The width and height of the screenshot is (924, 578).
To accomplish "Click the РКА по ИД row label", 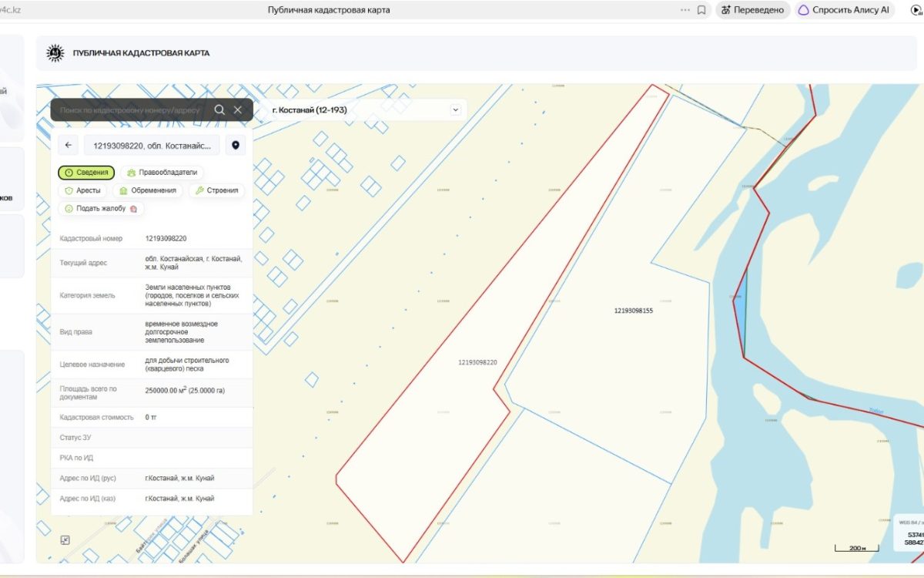I will 76,458.
